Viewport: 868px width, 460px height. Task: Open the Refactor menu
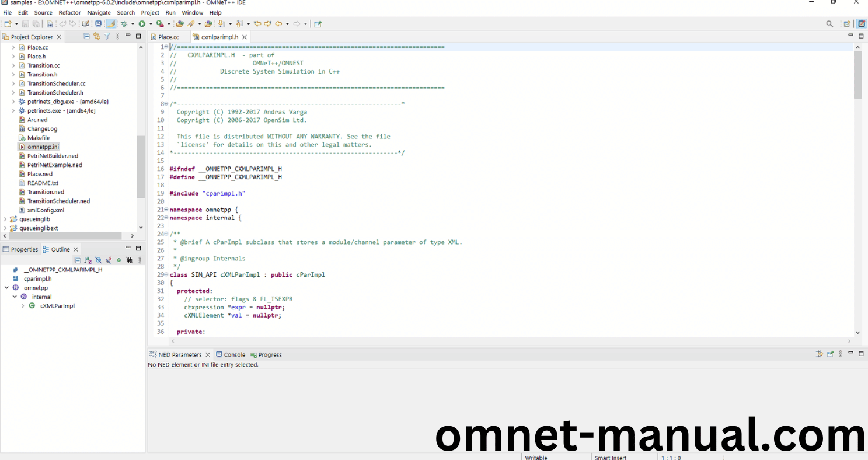69,12
